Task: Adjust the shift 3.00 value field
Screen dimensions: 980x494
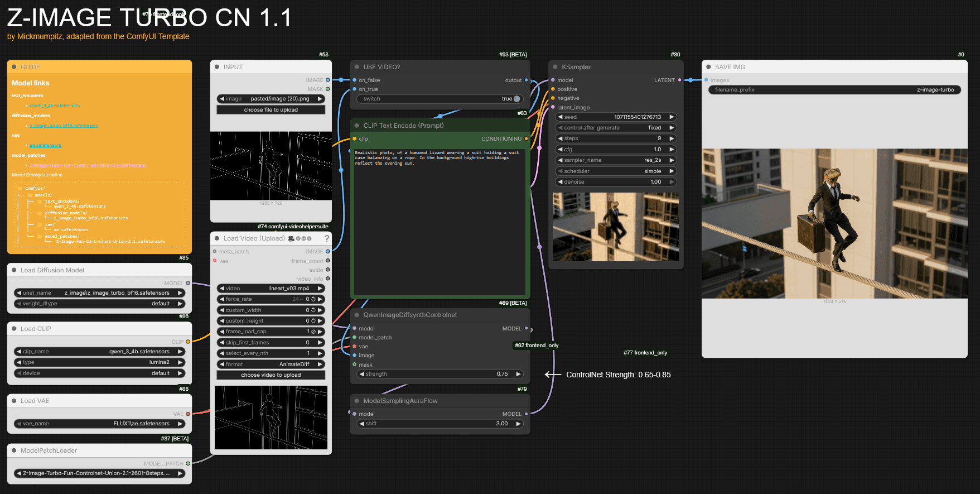Action: tap(440, 424)
